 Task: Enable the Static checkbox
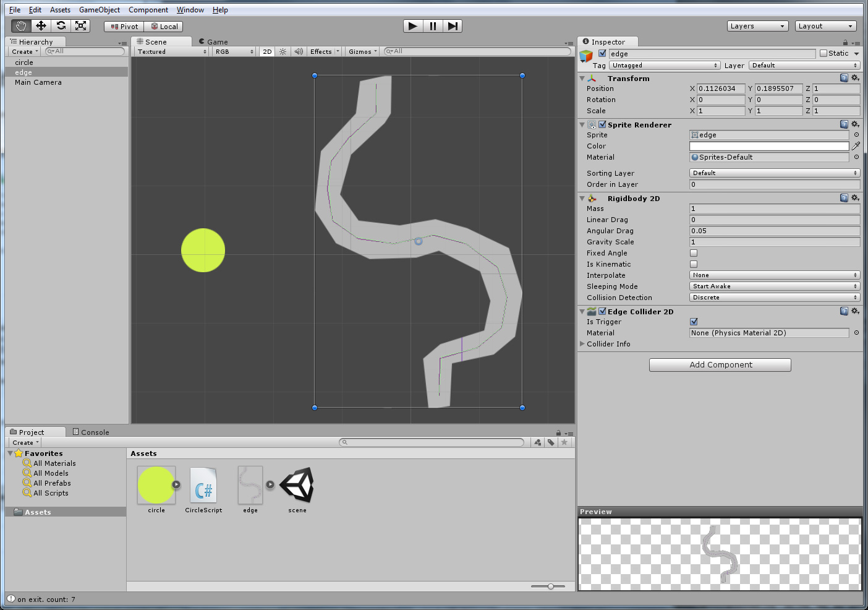click(823, 53)
